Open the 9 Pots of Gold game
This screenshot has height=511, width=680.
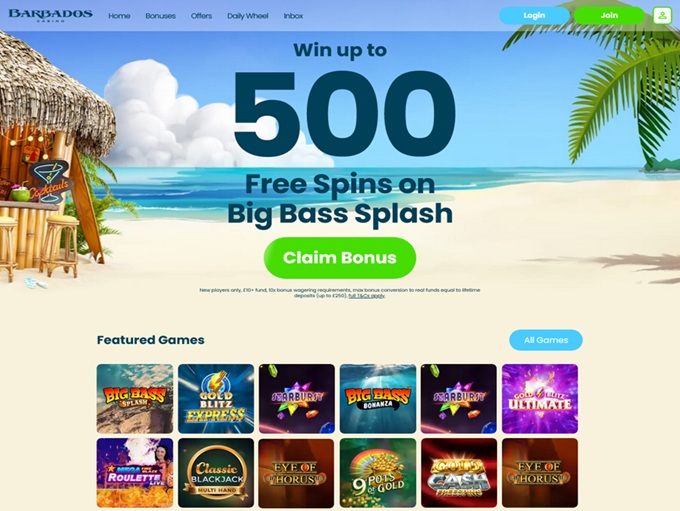378,473
